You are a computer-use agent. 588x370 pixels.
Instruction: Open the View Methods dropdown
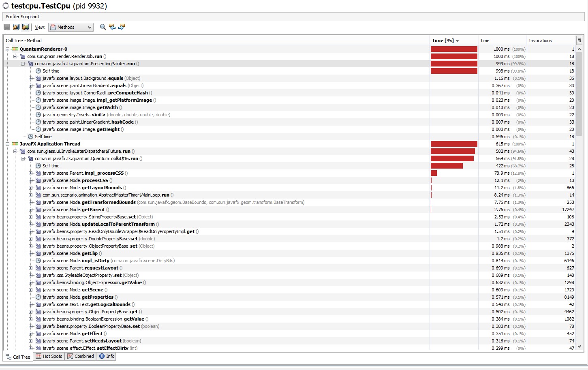tap(71, 27)
